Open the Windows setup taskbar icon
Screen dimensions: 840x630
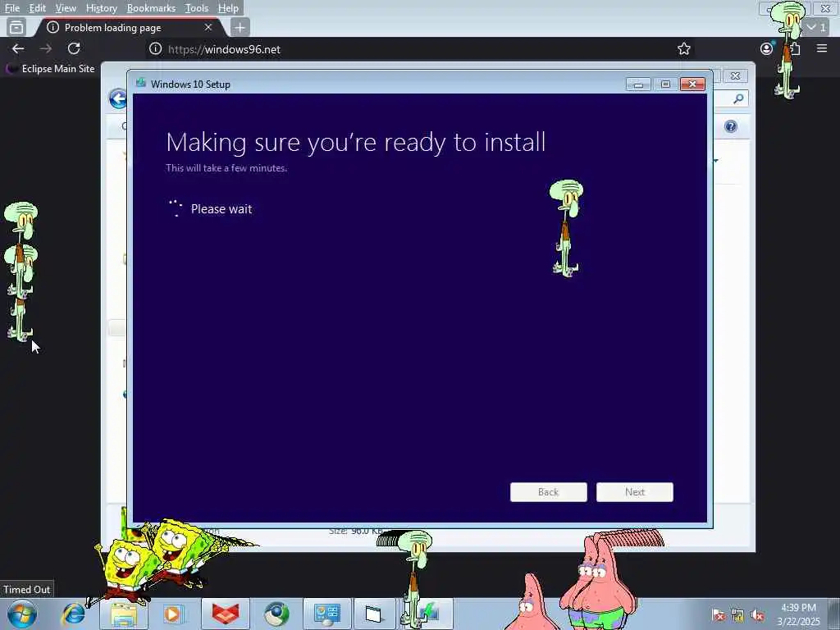(430, 614)
